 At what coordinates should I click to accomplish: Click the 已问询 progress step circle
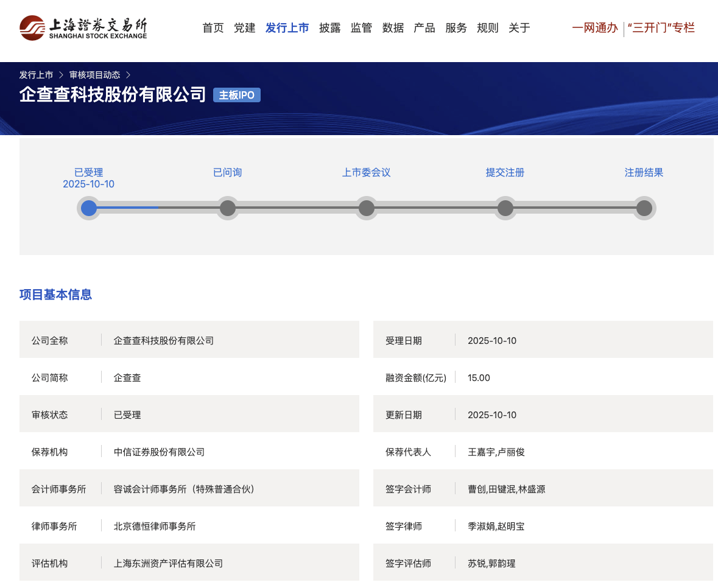click(228, 208)
